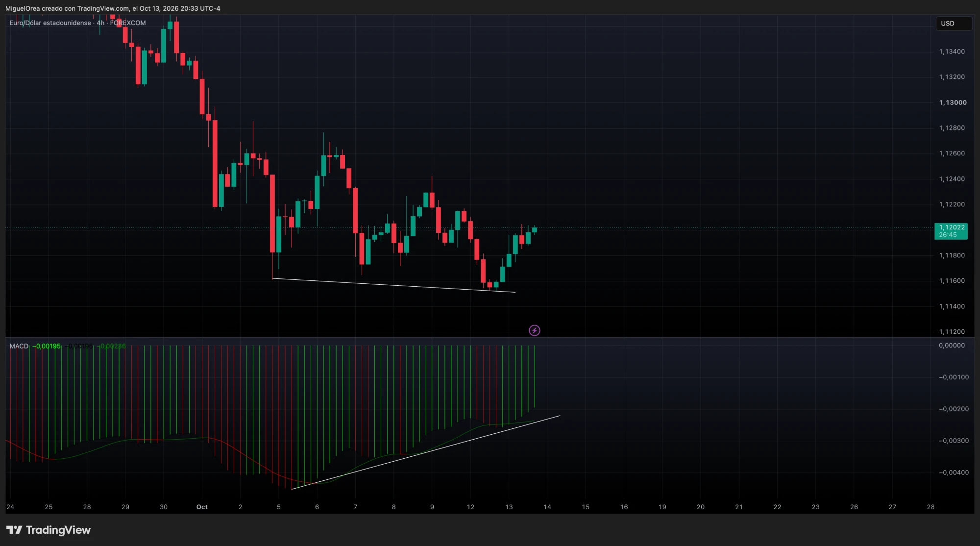Viewport: 980px width, 546px height.
Task: Click the 1,11200 price axis label
Action: (952, 332)
